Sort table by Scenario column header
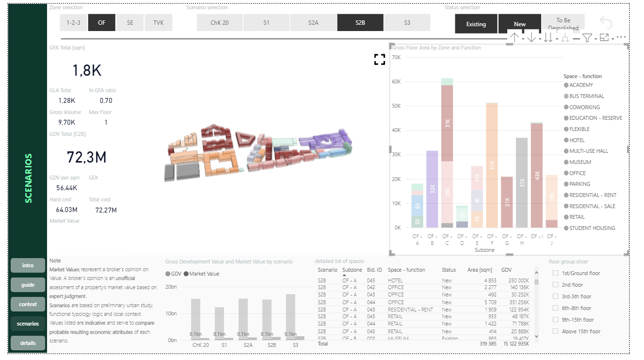 pyautogui.click(x=327, y=270)
